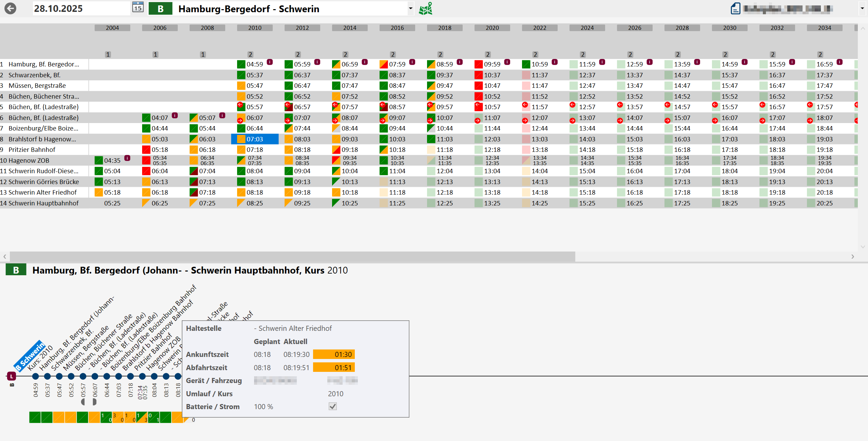Open the top-right user dropdown arrow

pos(862,8)
